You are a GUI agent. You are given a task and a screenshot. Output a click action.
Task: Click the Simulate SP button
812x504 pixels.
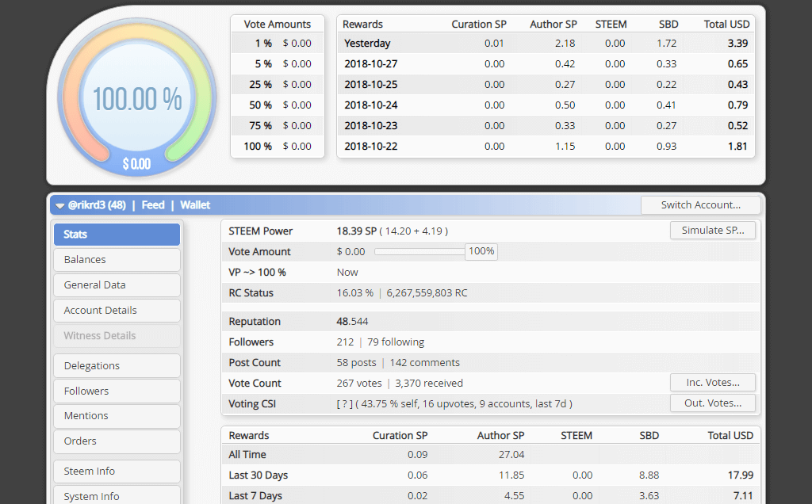[x=713, y=231]
